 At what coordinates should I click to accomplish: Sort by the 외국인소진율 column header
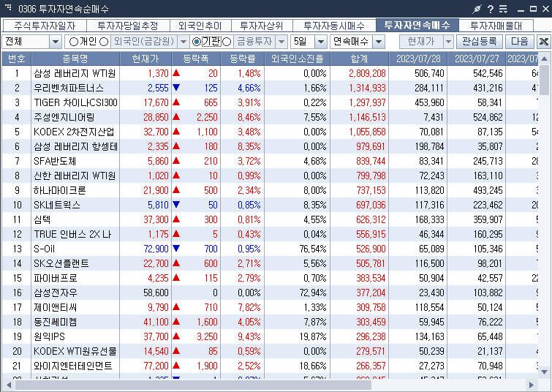pyautogui.click(x=297, y=59)
